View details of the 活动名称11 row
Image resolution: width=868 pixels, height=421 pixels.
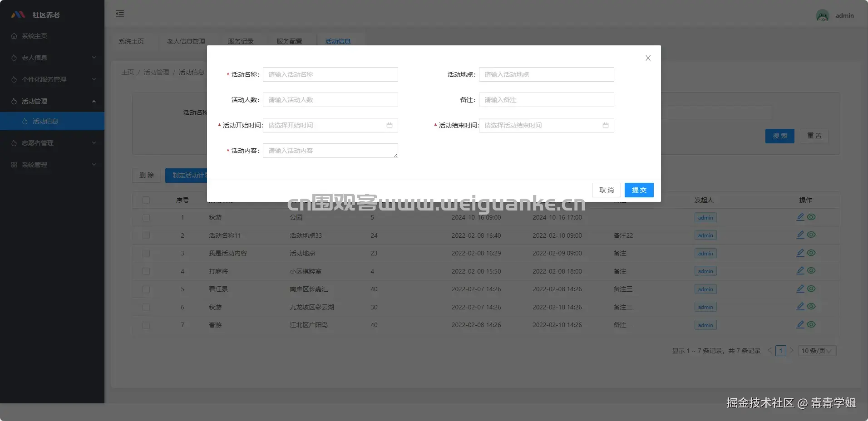(x=811, y=235)
